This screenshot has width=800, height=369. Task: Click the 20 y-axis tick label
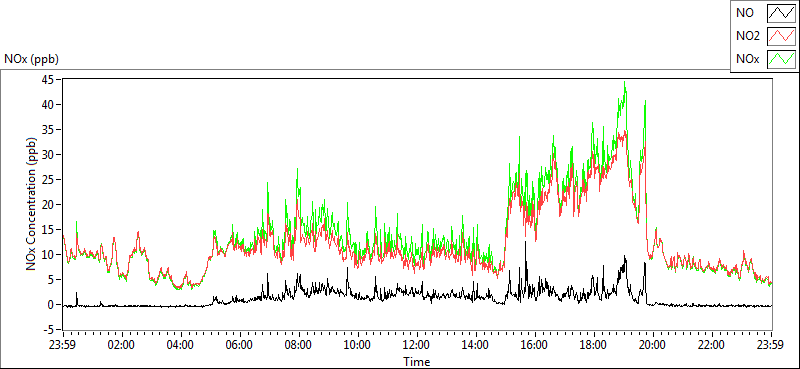[x=47, y=205]
